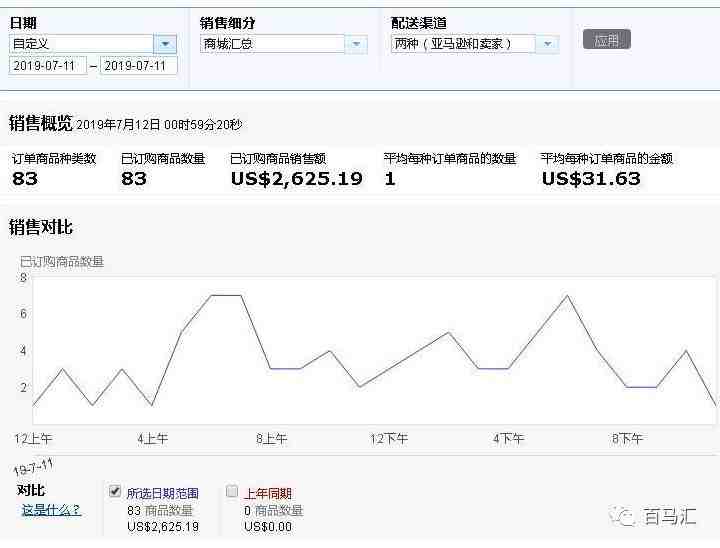Open the 销售细分 dropdown arrow beside 商城汇总
This screenshot has height=548, width=720.
pyautogui.click(x=356, y=44)
